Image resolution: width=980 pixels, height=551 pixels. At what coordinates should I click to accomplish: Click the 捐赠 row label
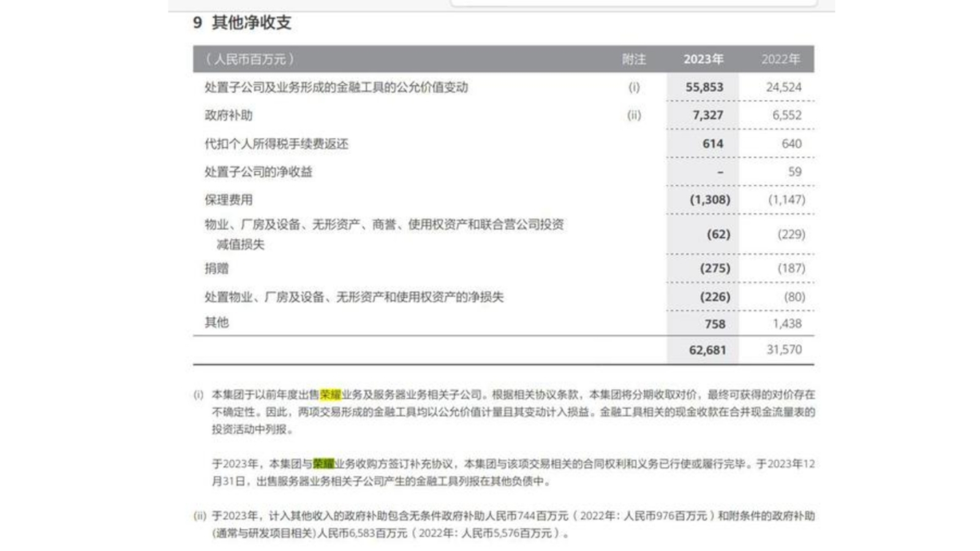[216, 268]
